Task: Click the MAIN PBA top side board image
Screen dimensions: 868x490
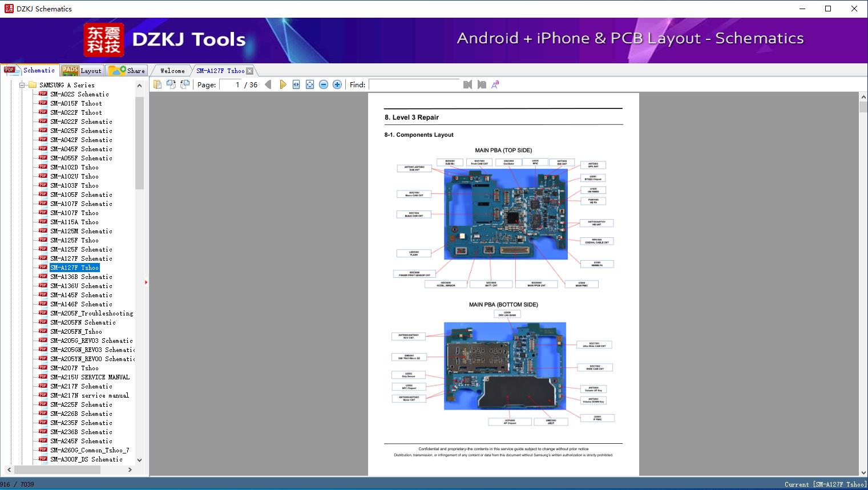Action: [506, 214]
